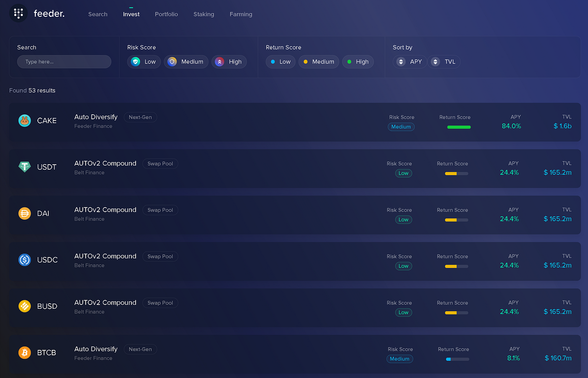
Task: Click the yellow dot of Medium return filter
Action: [305, 62]
